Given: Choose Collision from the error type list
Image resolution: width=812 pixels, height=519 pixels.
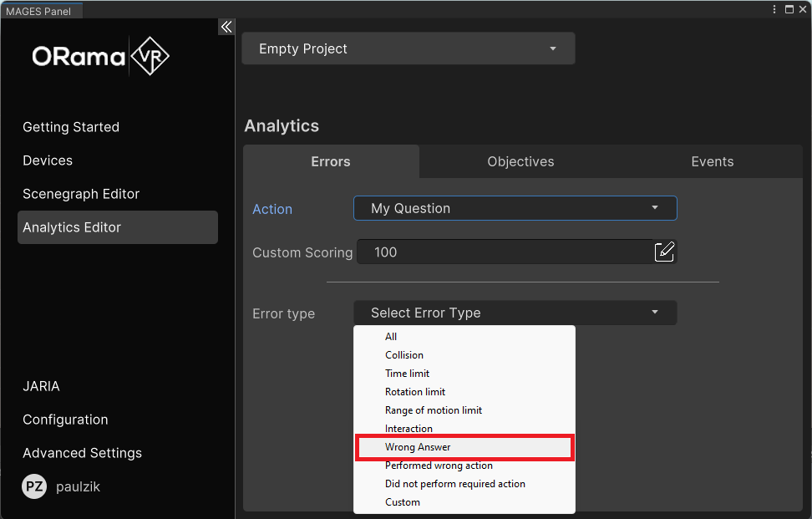Looking at the screenshot, I should [403, 354].
